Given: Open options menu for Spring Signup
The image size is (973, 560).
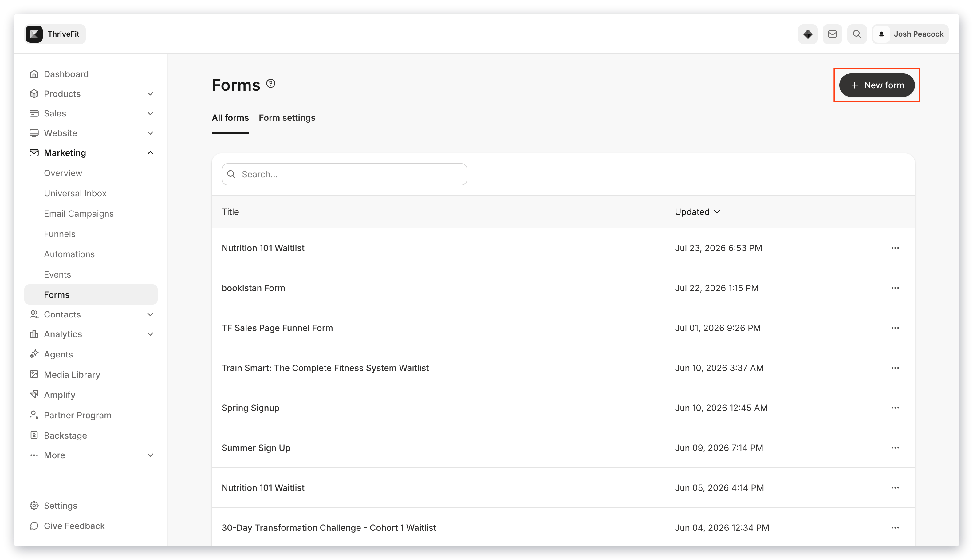Looking at the screenshot, I should pos(895,408).
